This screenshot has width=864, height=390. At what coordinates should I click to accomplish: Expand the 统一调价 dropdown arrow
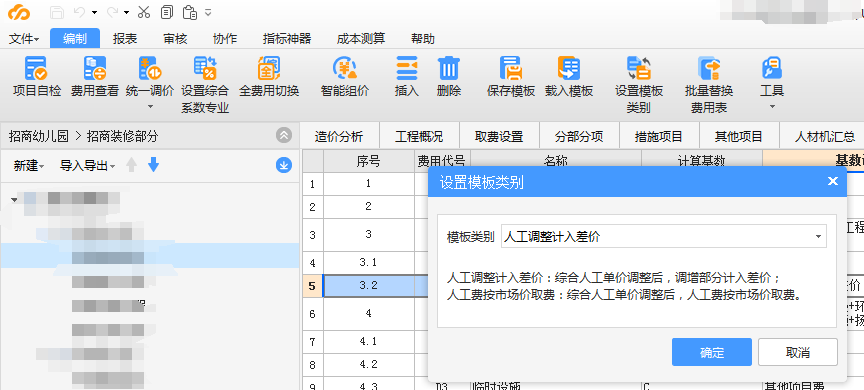[149, 106]
